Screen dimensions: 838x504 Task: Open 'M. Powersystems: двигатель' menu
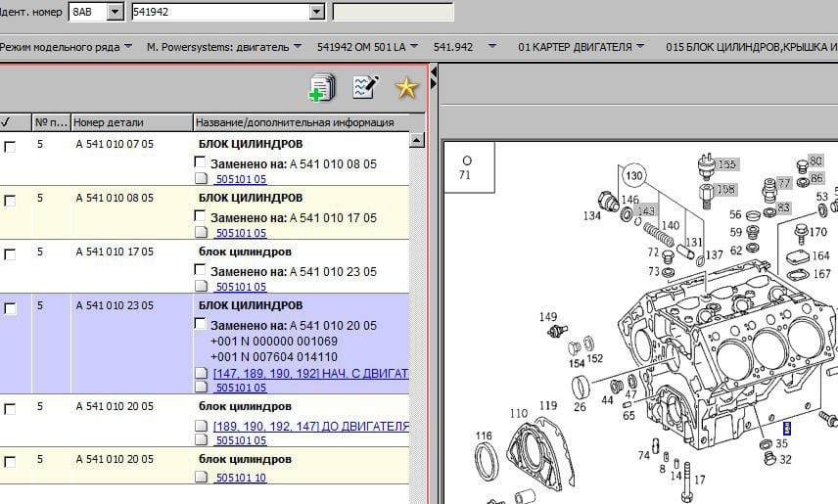pos(302,47)
